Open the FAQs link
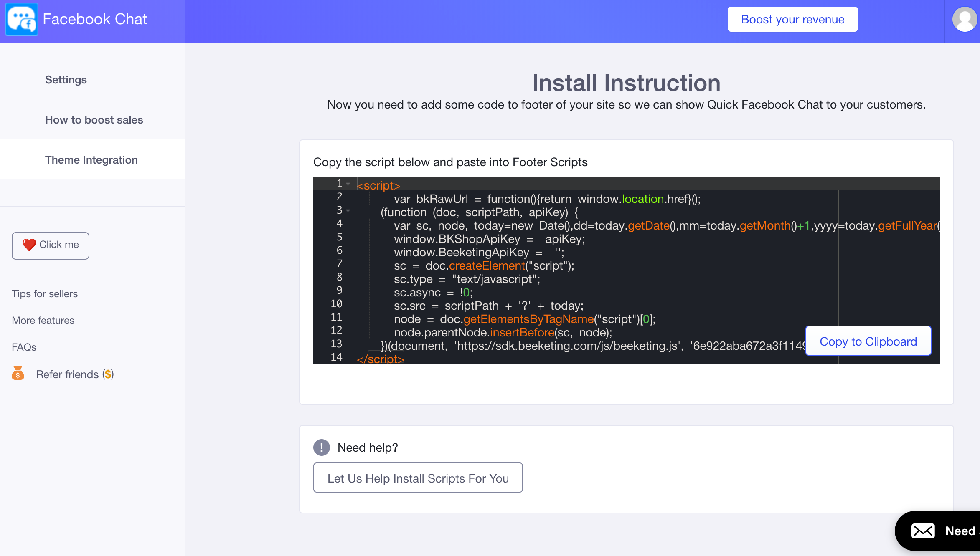The height and width of the screenshot is (556, 980). (x=24, y=347)
